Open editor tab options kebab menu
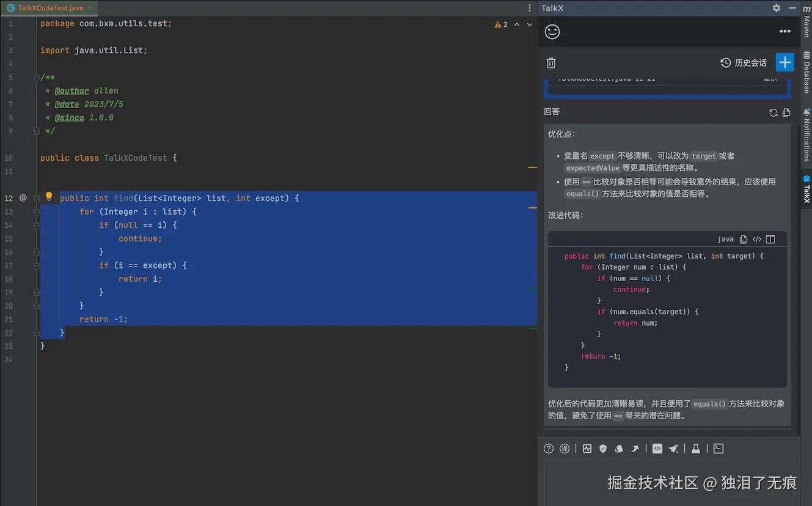The width and height of the screenshot is (812, 506). click(530, 8)
